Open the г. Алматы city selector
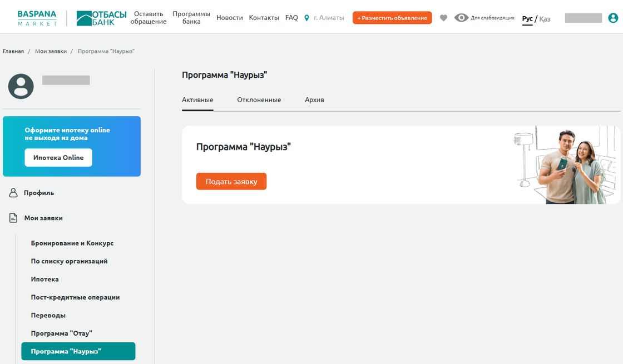 click(329, 18)
